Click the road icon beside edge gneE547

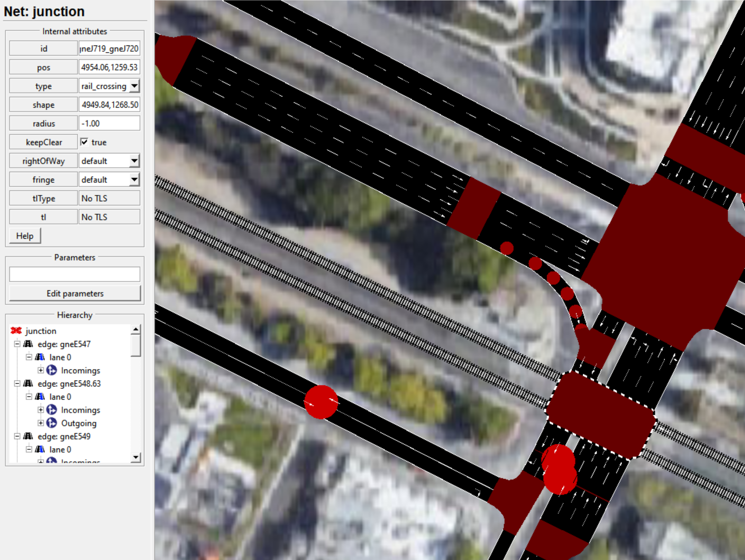click(28, 344)
